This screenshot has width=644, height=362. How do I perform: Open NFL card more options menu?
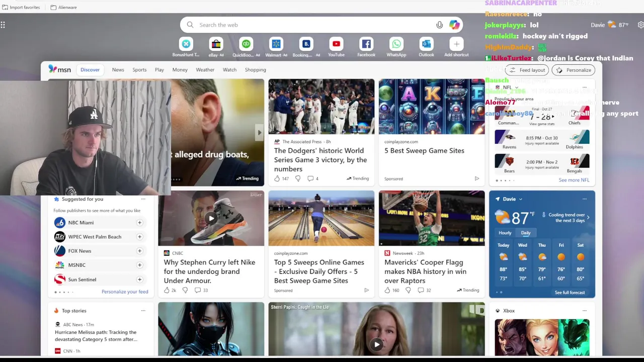click(x=584, y=87)
